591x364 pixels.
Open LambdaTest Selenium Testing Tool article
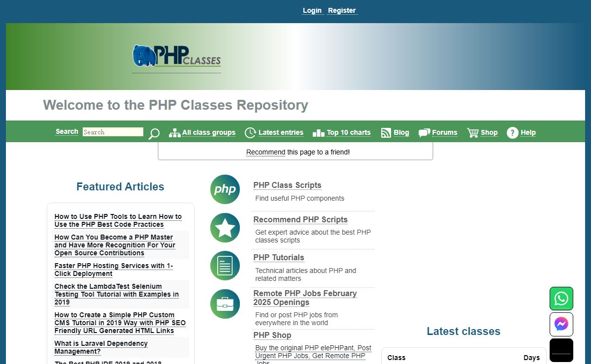tap(117, 294)
